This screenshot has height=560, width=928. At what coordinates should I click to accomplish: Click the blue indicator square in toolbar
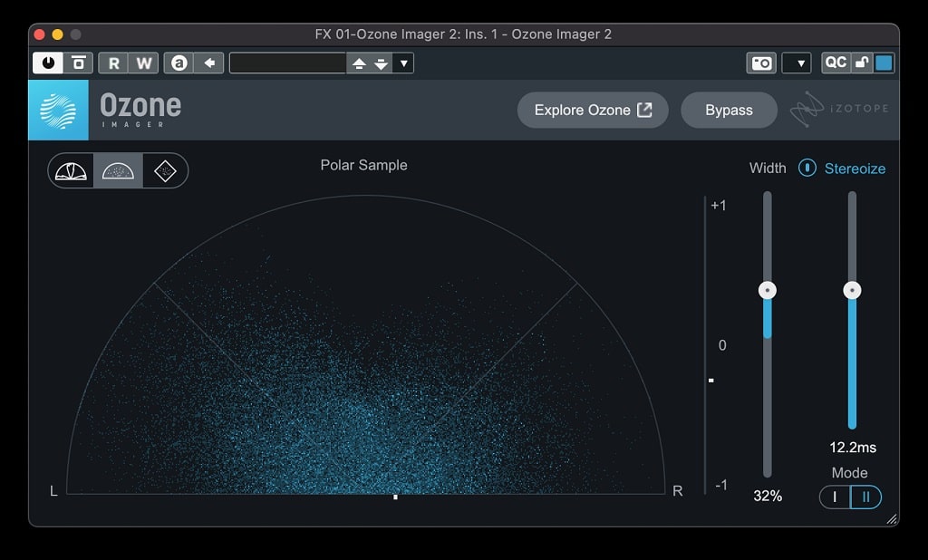pyautogui.click(x=884, y=63)
